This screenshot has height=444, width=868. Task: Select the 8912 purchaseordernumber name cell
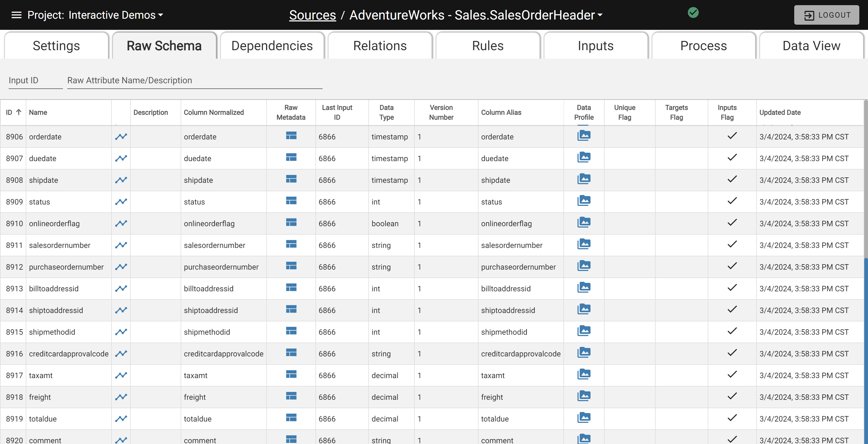[68, 267]
